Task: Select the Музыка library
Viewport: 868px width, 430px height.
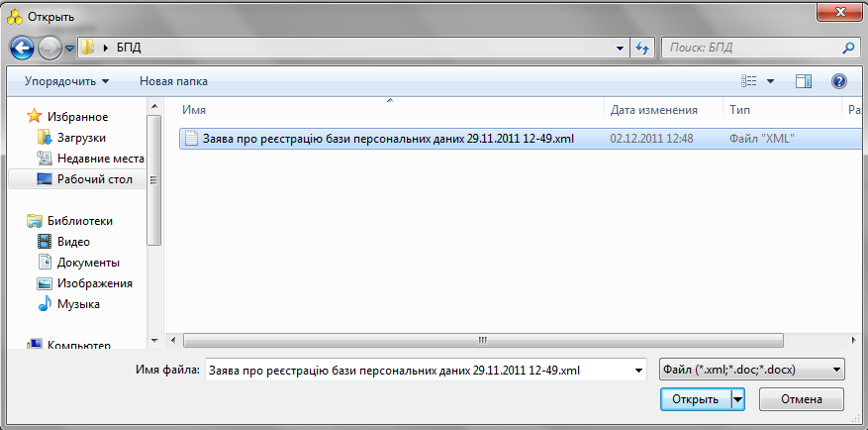Action: click(x=78, y=304)
